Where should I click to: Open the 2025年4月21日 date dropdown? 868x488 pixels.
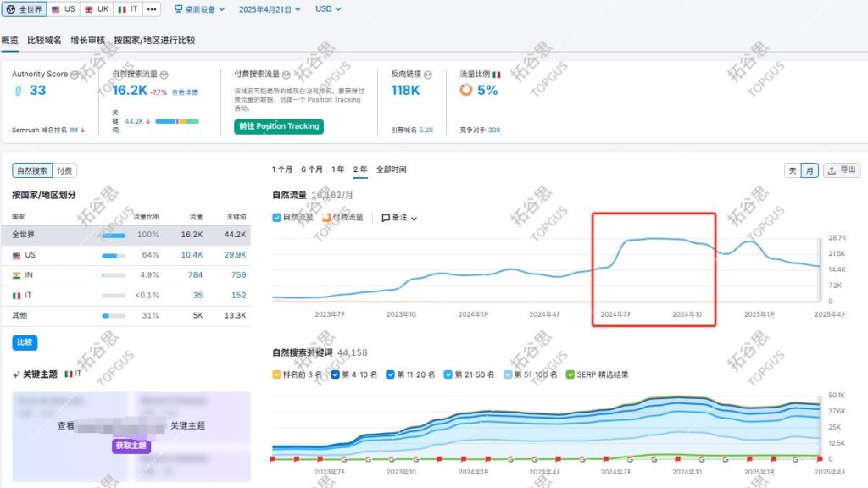click(270, 9)
